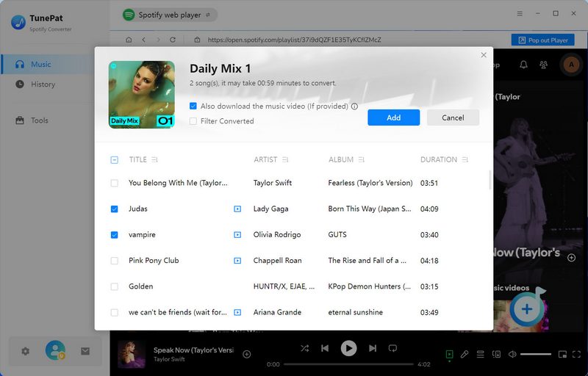The image size is (588, 376).
Task: Adjust the volume slider
Action: coord(536,354)
